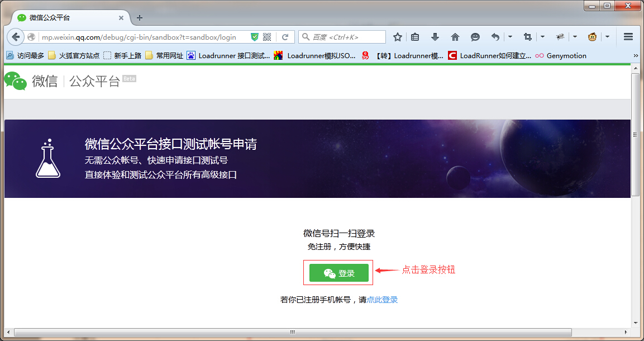Open a new tab with the plus button
The width and height of the screenshot is (644, 341).
click(x=140, y=17)
